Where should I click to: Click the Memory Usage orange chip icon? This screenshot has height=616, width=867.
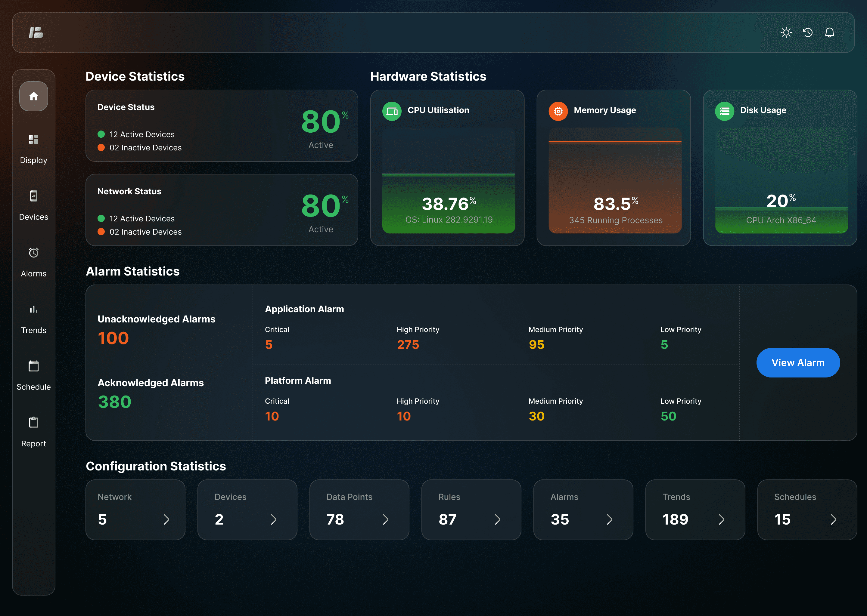pos(558,111)
